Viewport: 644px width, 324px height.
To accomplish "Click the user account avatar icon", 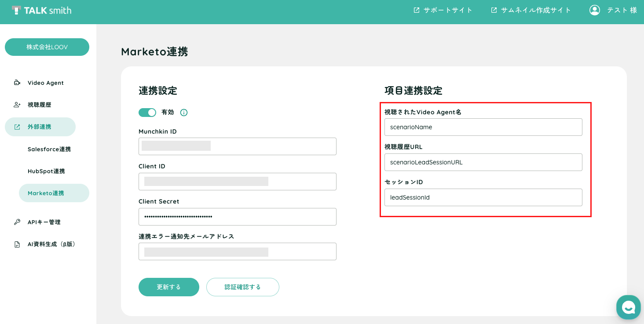I will [x=595, y=10].
